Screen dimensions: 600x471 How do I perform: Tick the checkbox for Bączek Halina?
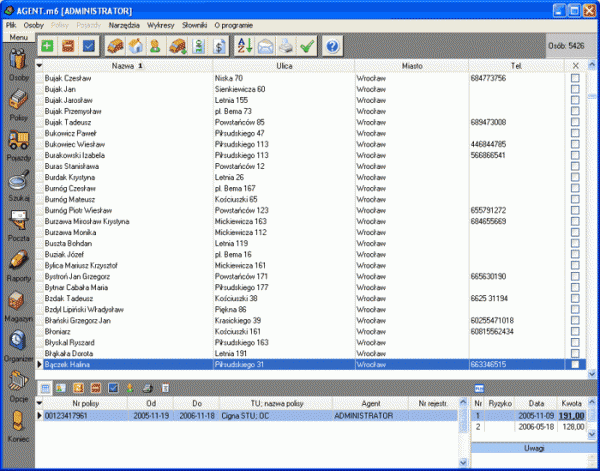pos(575,365)
